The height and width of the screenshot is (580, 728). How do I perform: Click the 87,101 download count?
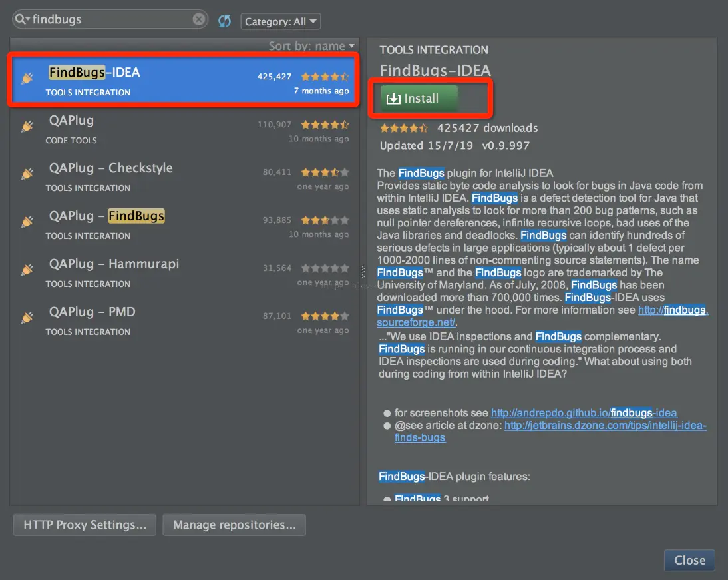pos(277,316)
